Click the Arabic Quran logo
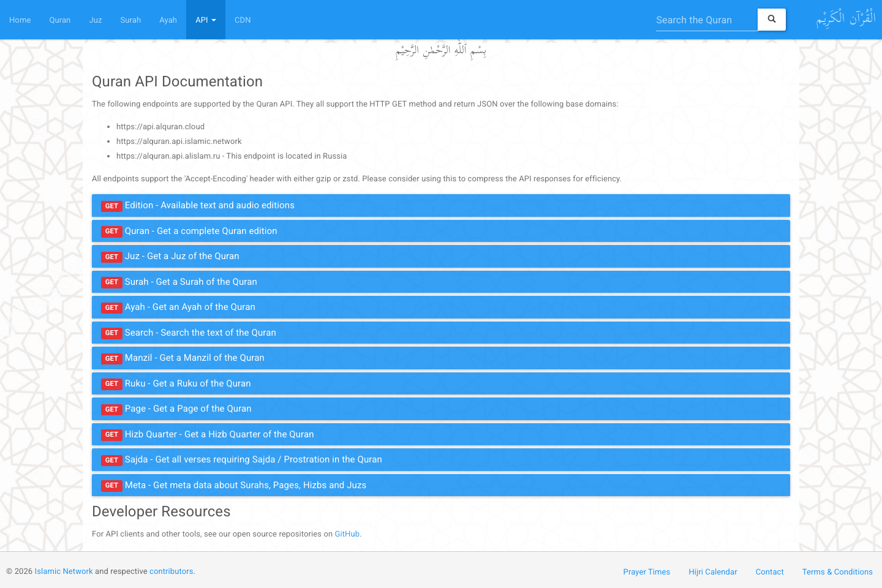Image resolution: width=882 pixels, height=588 pixels. coord(846,18)
